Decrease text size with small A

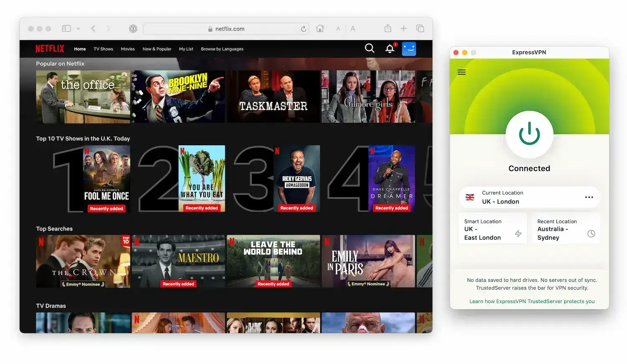(x=338, y=29)
